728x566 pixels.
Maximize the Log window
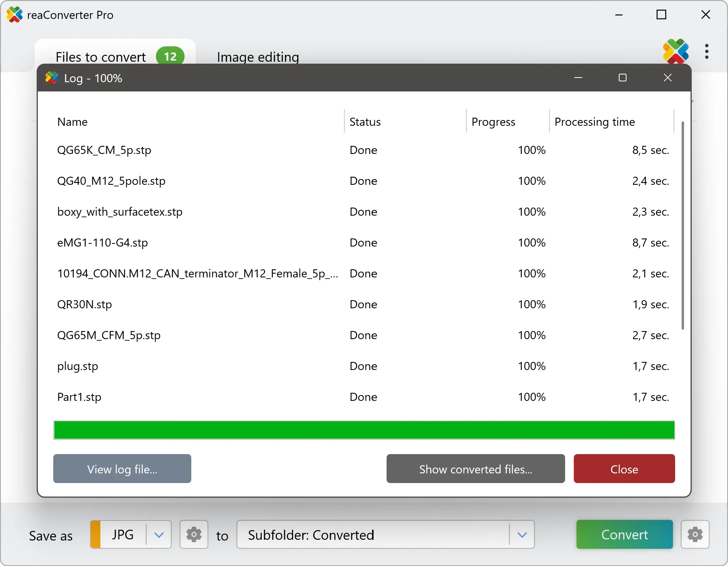pos(622,78)
